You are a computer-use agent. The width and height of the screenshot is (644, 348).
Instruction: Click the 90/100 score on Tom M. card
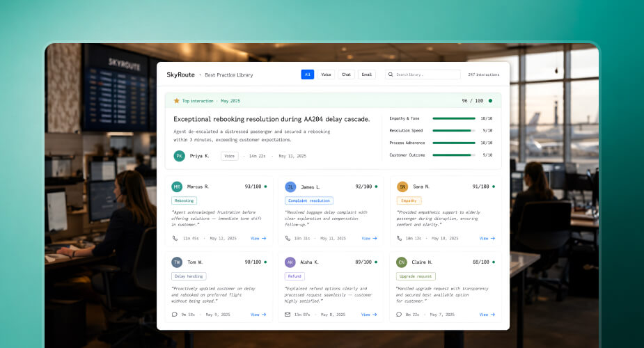[x=253, y=262]
